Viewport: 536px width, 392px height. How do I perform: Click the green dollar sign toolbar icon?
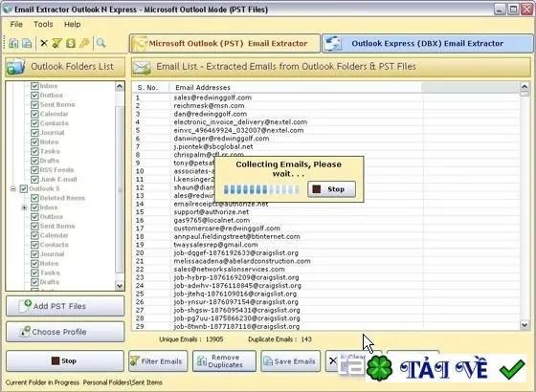[71, 43]
